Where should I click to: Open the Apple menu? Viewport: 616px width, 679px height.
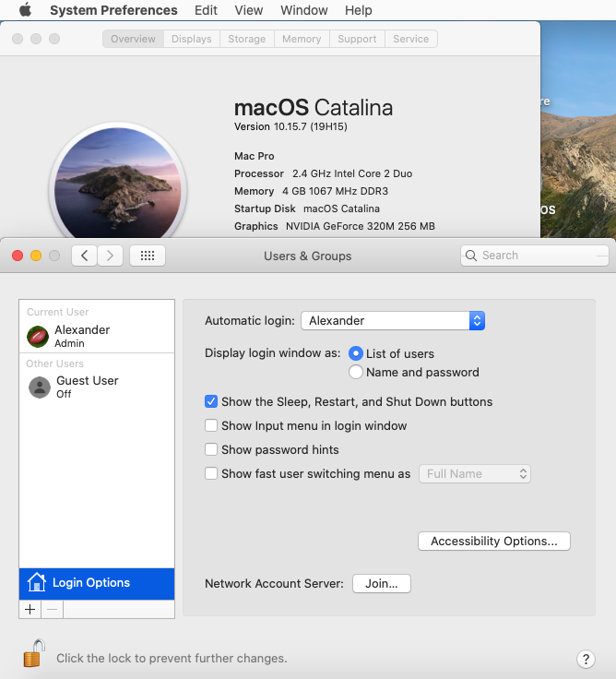(26, 10)
